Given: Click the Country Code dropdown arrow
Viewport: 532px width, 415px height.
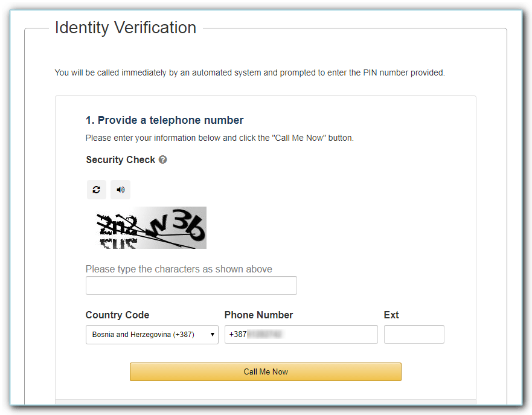Looking at the screenshot, I should click(x=213, y=335).
